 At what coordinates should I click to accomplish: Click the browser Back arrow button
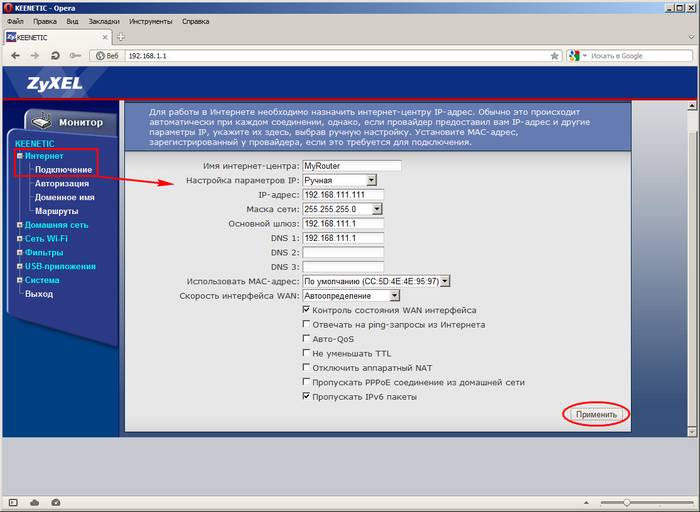[x=13, y=56]
